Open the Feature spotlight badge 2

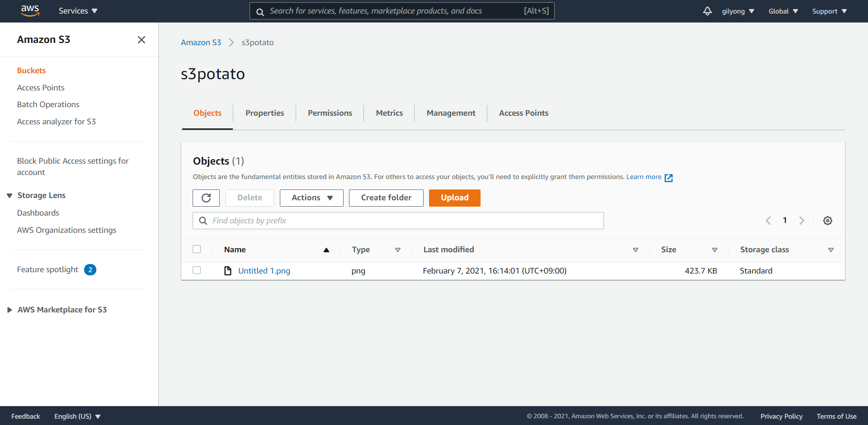point(90,270)
